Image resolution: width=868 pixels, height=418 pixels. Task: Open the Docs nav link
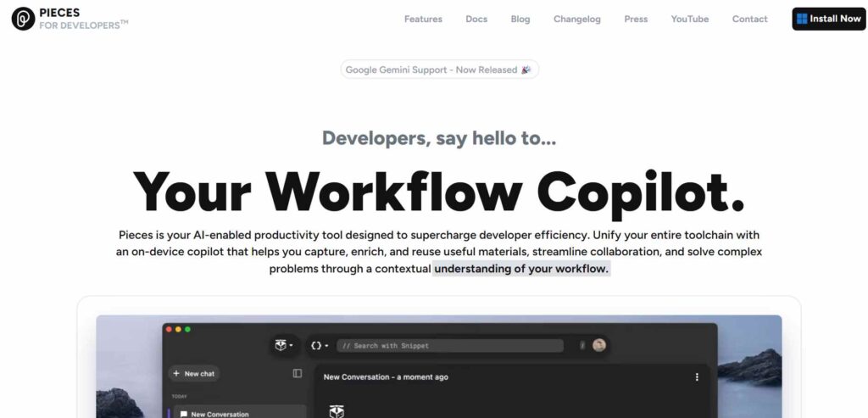tap(476, 19)
